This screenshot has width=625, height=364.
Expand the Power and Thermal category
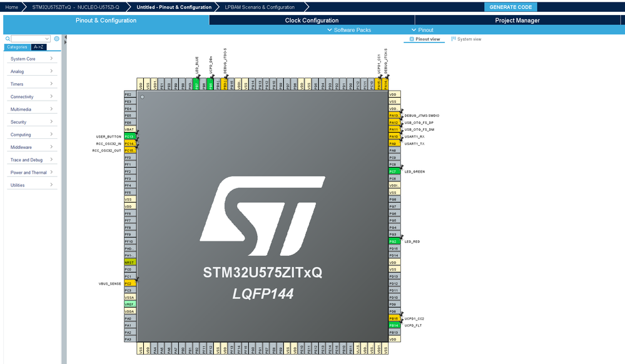(x=31, y=173)
